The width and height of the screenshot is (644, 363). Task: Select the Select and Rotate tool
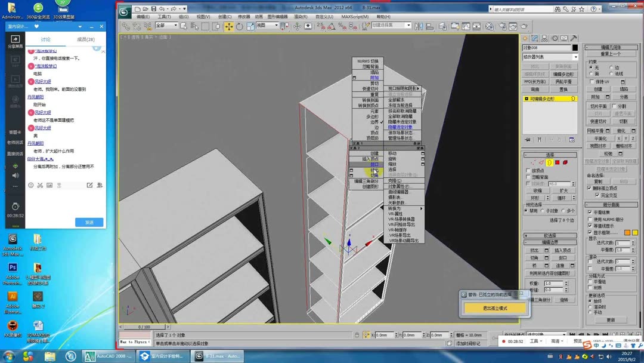240,25
